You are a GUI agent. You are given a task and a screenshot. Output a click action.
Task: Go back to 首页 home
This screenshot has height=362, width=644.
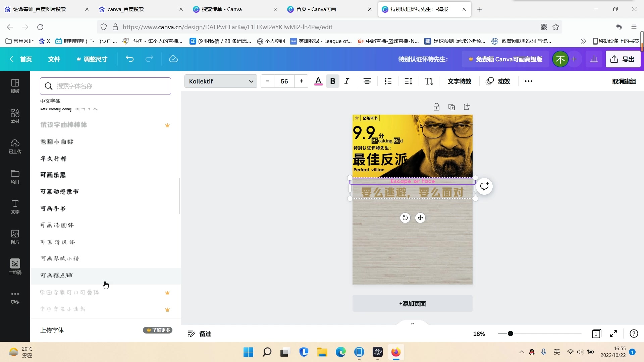[21, 59]
